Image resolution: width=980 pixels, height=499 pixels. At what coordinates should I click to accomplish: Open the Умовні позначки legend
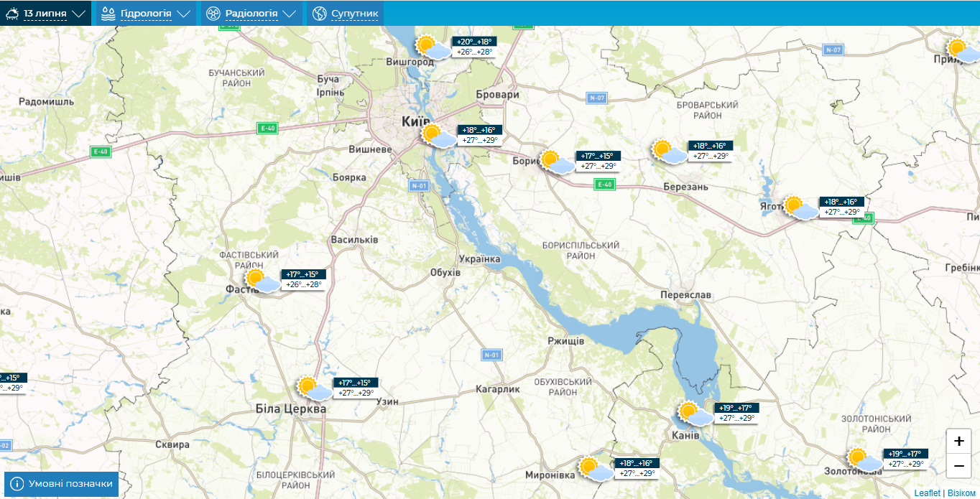pyautogui.click(x=62, y=484)
